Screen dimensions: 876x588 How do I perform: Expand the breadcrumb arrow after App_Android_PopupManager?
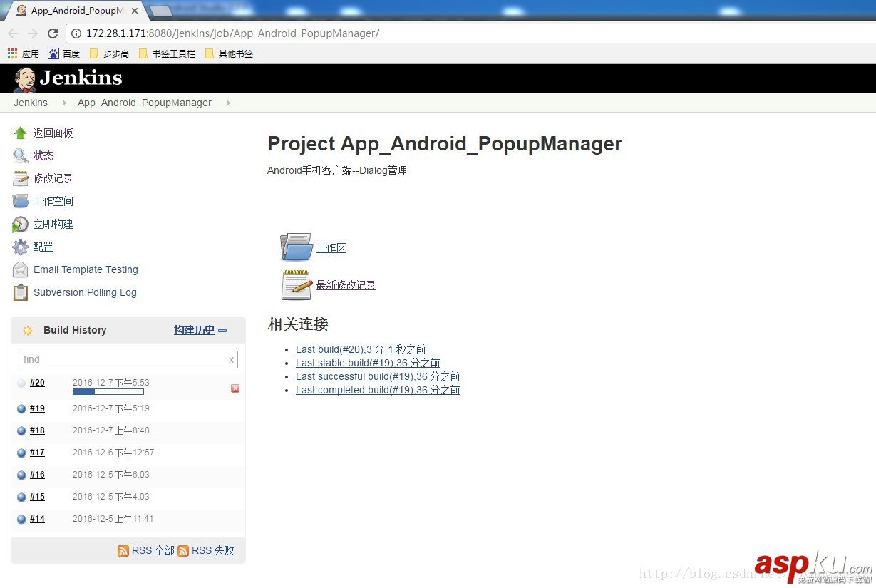(228, 103)
